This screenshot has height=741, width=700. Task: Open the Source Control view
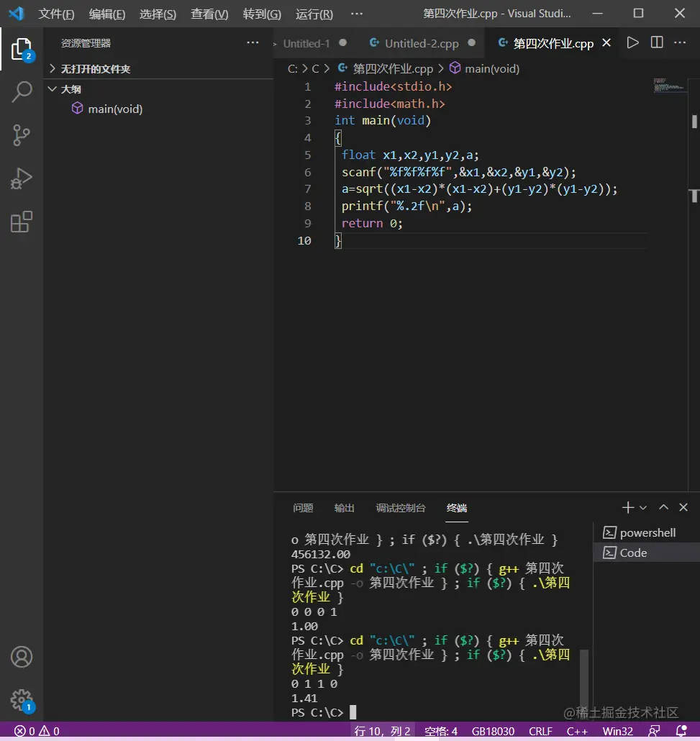pyautogui.click(x=22, y=135)
